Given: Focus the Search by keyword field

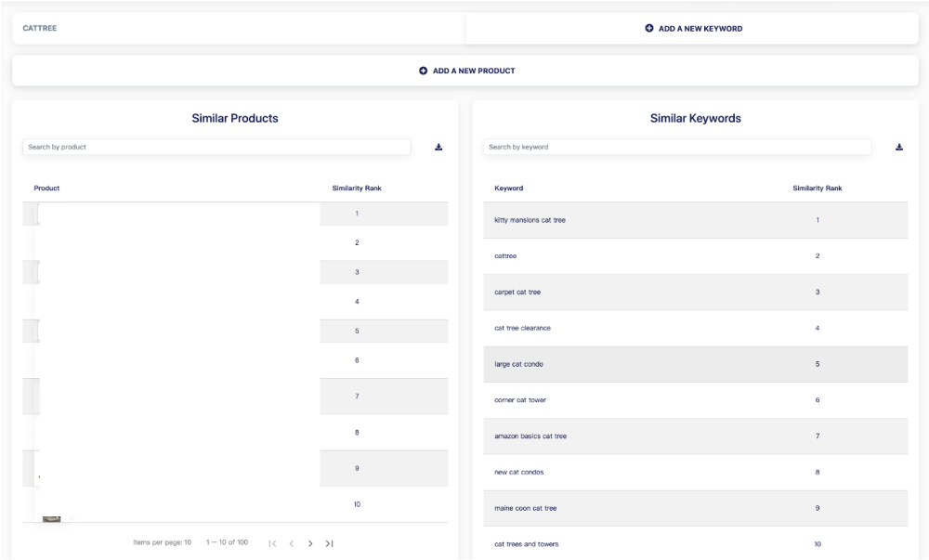Looking at the screenshot, I should click(677, 147).
